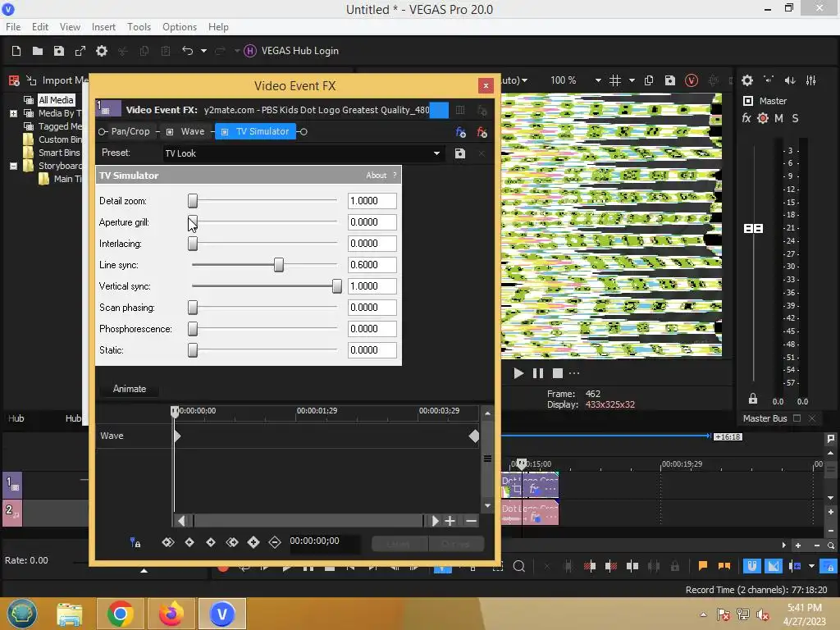Open the Tools menu

[x=139, y=27]
